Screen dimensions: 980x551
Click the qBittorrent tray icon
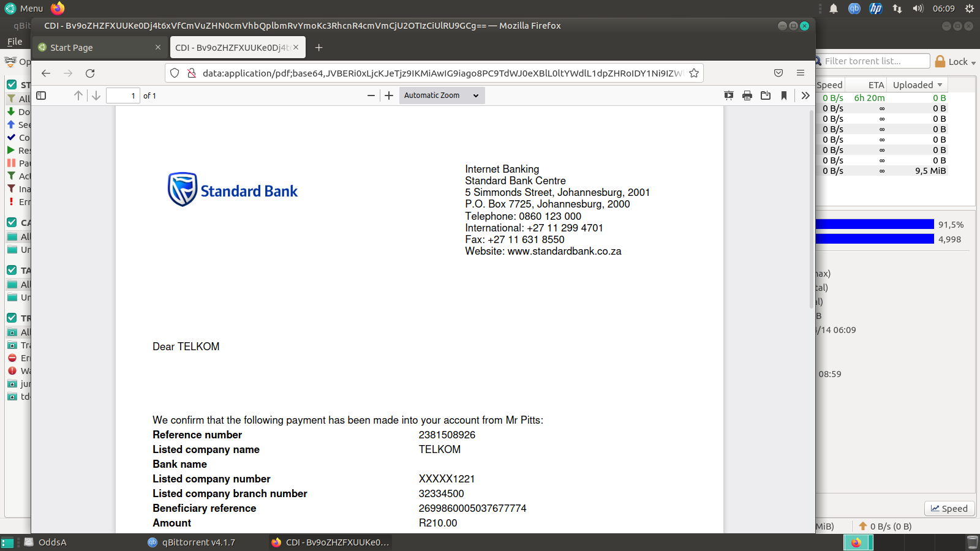click(854, 9)
